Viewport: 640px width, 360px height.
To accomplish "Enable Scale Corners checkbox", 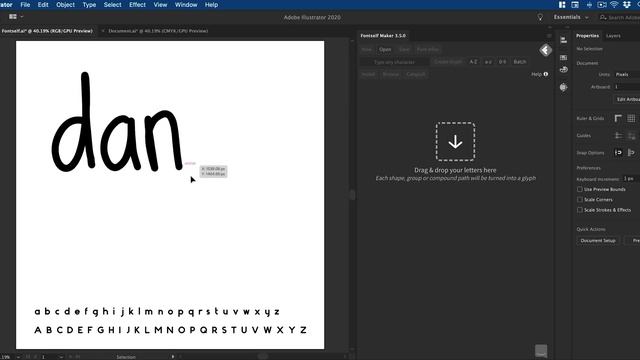I will point(580,200).
